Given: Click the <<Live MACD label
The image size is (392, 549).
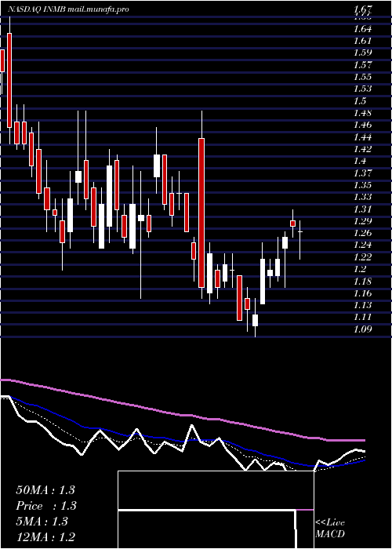Looking at the screenshot, I should pyautogui.click(x=330, y=529).
